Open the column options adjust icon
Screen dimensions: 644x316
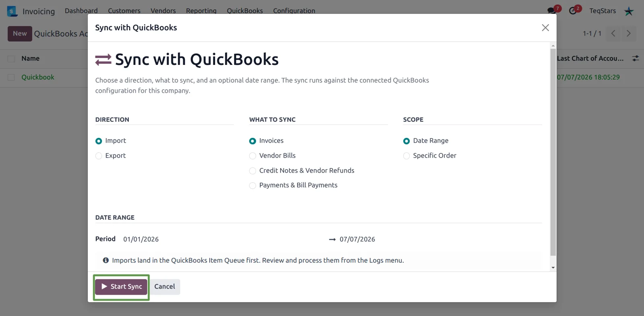point(636,58)
